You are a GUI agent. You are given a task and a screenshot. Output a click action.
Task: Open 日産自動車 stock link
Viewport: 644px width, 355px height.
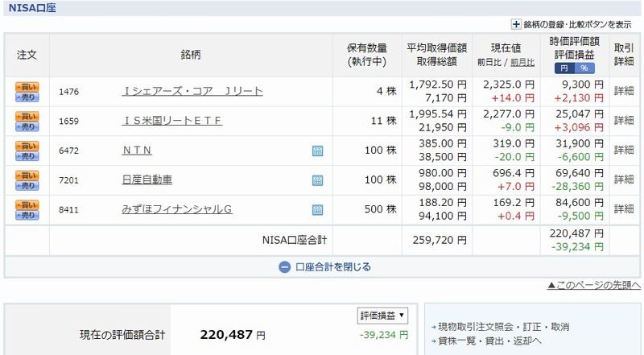[x=147, y=180]
